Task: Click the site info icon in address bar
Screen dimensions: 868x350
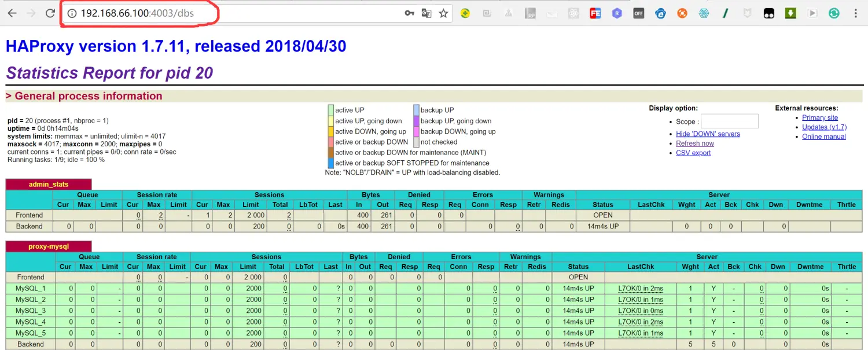Action: [72, 13]
